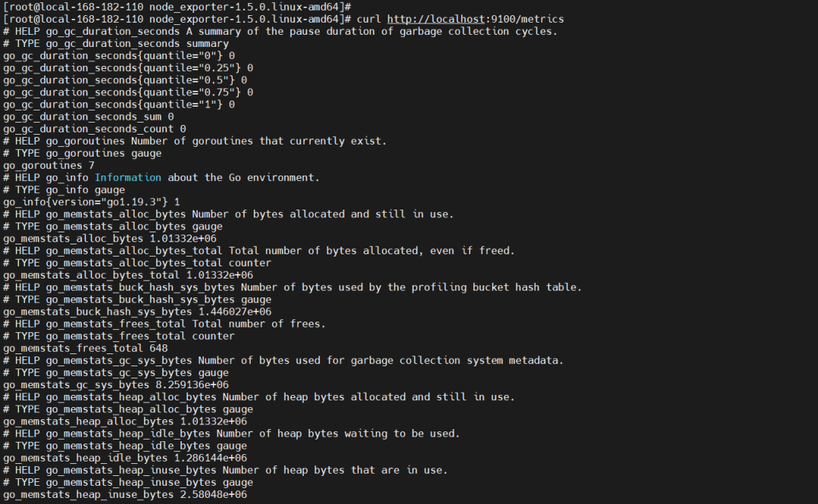Click the empty first root prompt line
Screen dimensions: 818x504
(176, 8)
